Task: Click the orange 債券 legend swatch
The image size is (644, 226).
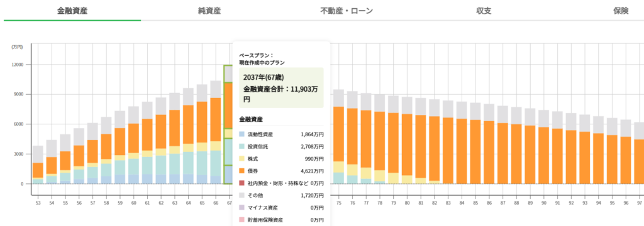Action: (x=242, y=171)
